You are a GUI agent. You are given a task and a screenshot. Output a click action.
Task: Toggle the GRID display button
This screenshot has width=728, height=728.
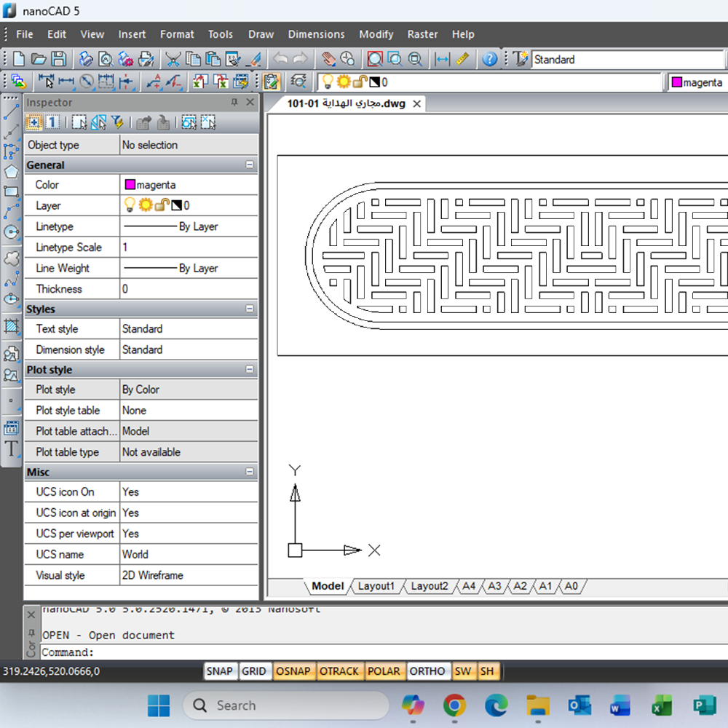253,671
